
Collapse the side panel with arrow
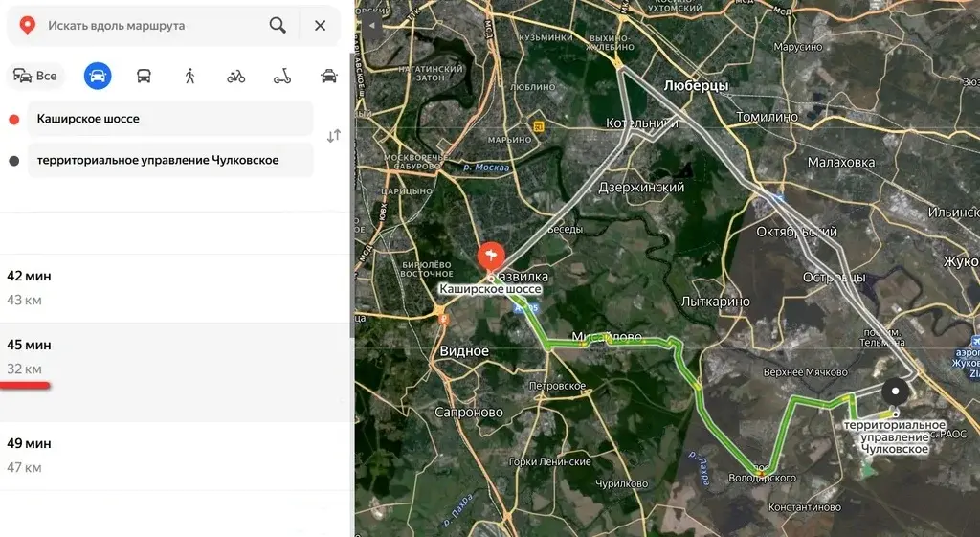[x=368, y=27]
